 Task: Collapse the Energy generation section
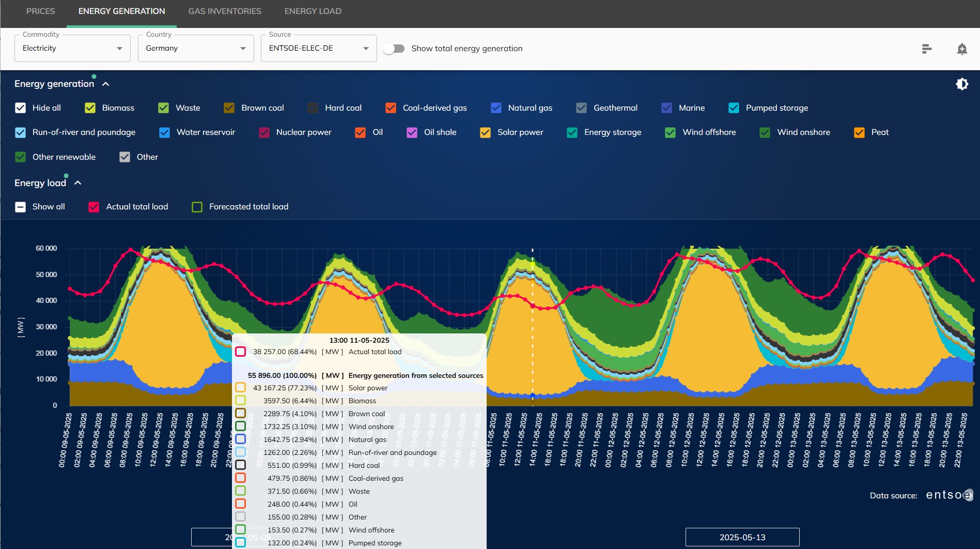coord(105,84)
